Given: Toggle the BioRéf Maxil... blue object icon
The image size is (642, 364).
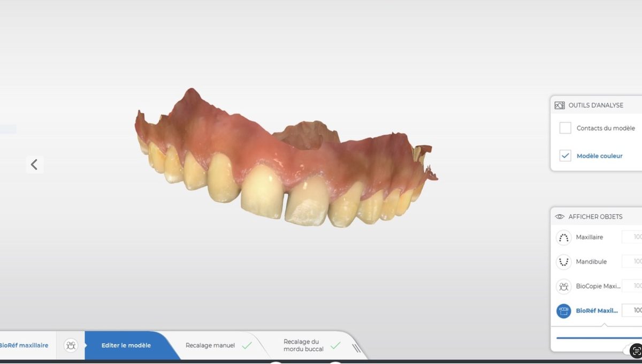Looking at the screenshot, I should pyautogui.click(x=563, y=311).
